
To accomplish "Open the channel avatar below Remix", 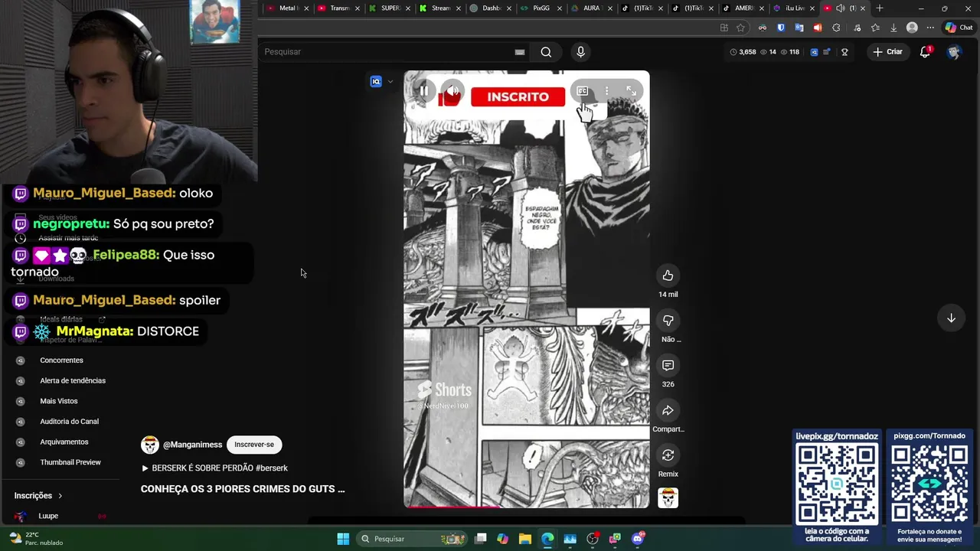I will point(668,498).
